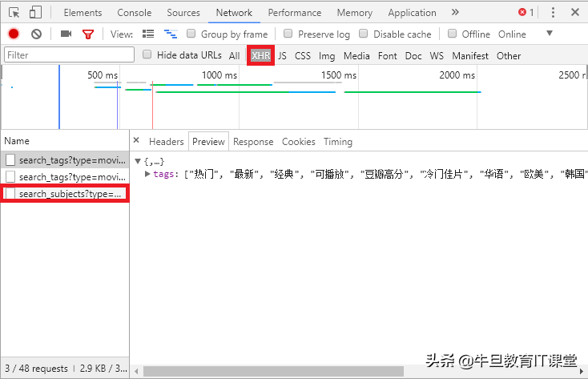Show the Timing tab

point(338,142)
